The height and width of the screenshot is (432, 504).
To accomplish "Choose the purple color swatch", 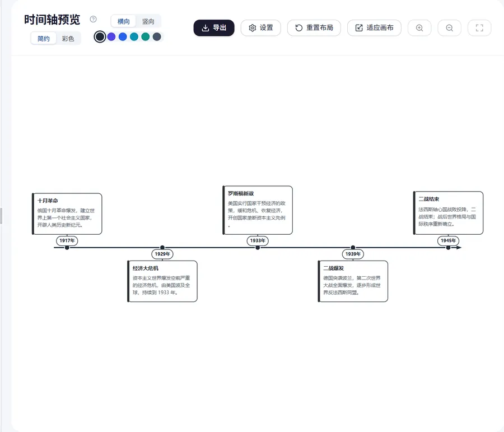I will [x=111, y=36].
